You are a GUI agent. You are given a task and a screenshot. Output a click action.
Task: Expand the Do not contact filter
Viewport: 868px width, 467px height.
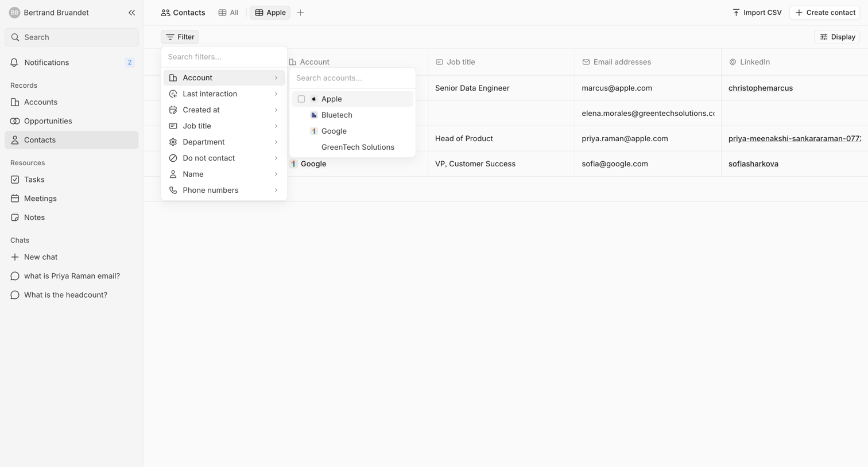224,158
